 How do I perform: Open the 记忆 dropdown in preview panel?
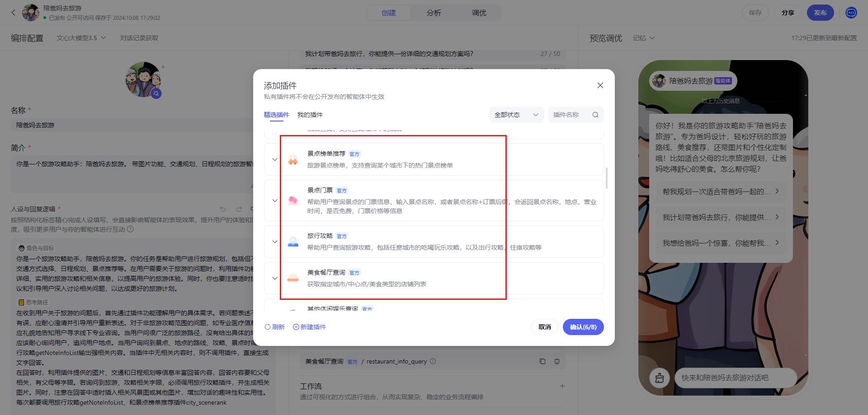644,38
